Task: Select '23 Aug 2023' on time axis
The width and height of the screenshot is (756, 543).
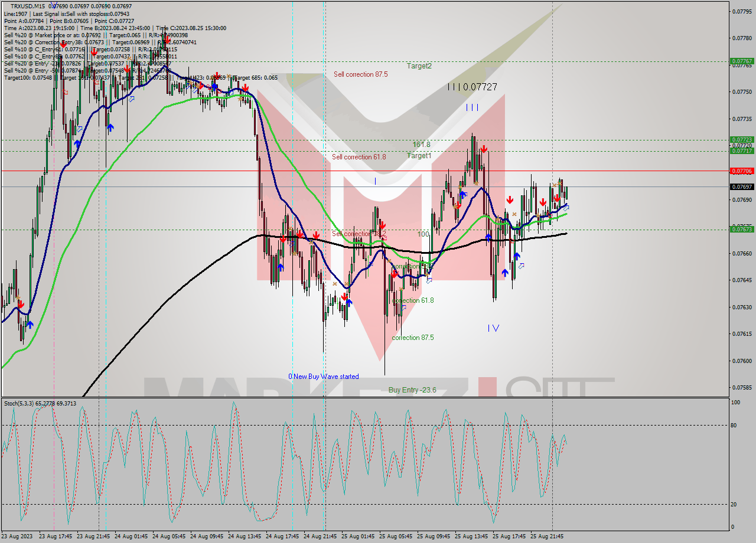Action: pos(18,537)
